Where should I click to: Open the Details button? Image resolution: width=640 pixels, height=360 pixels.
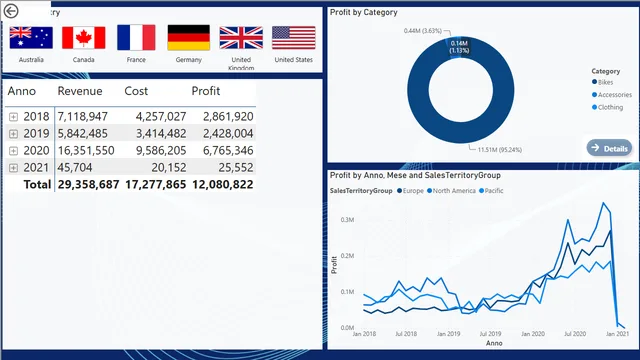tap(609, 148)
